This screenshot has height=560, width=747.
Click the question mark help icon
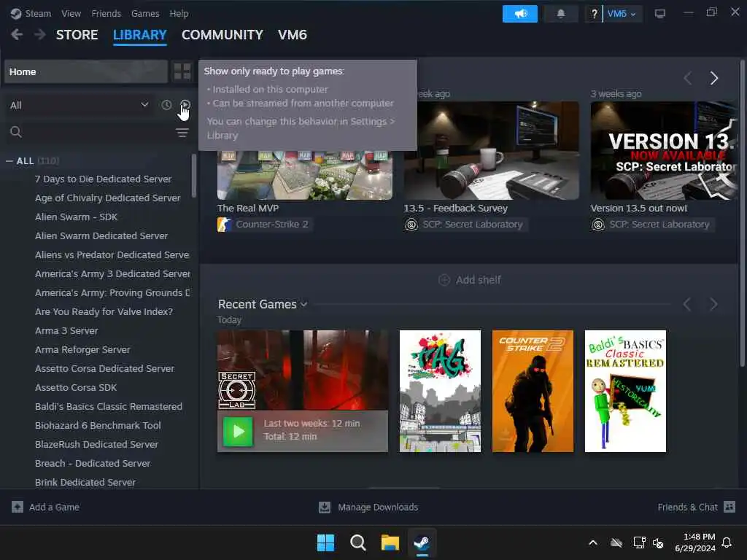[594, 14]
